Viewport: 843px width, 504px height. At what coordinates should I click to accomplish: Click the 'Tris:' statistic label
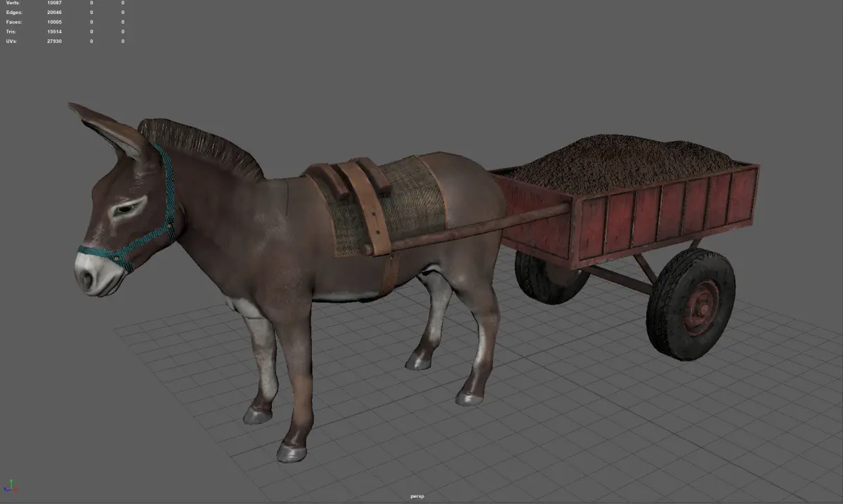pos(11,32)
